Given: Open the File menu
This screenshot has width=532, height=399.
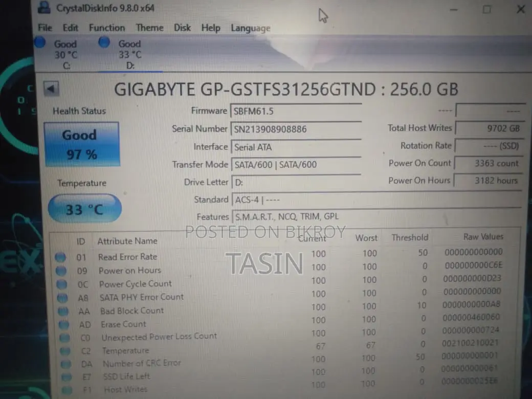Looking at the screenshot, I should click(45, 28).
